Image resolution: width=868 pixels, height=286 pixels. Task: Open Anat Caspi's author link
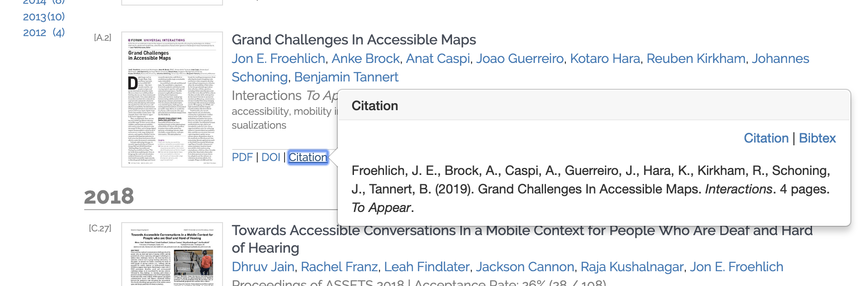point(437,58)
